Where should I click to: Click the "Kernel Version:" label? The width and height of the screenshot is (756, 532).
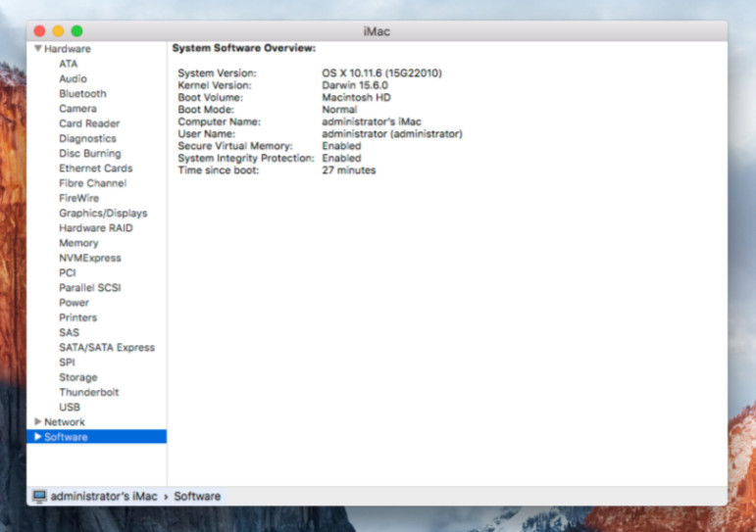[x=215, y=85]
